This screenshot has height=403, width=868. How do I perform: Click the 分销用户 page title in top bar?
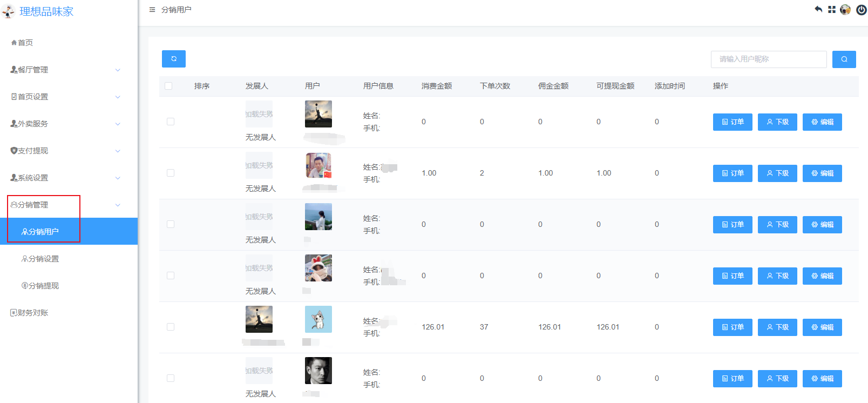[177, 10]
